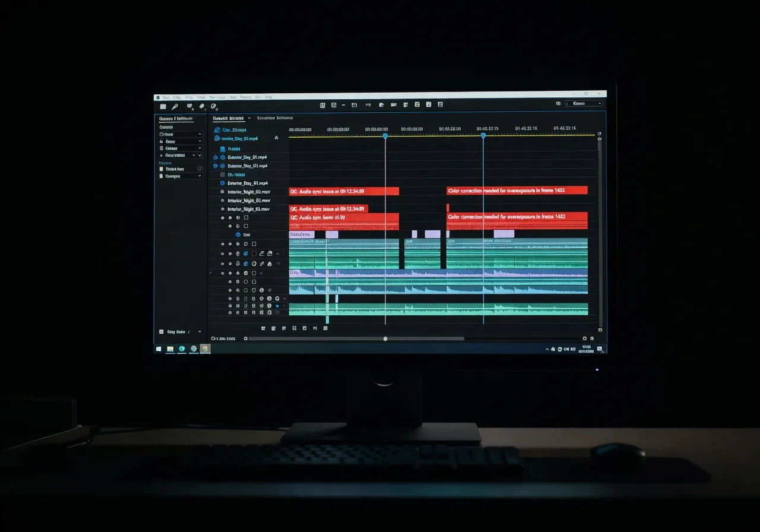Toggle the checkbox on the track below Interior_Night_02.mov
Image resolution: width=760 pixels, height=532 pixels.
click(246, 218)
